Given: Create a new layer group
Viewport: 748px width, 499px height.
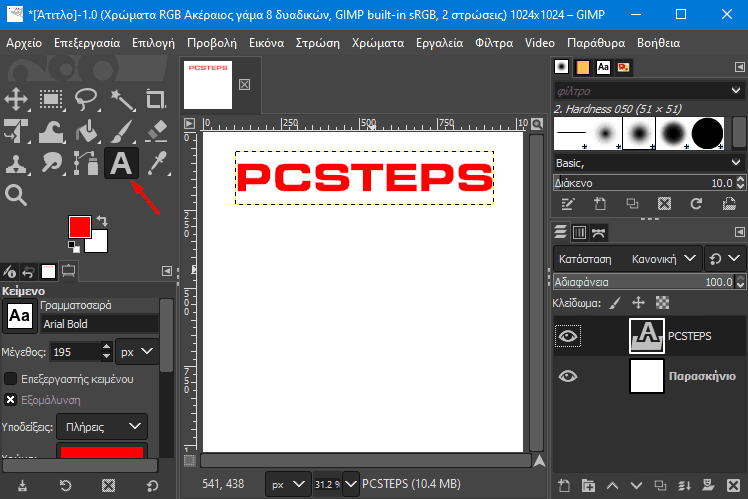Looking at the screenshot, I should point(588,486).
